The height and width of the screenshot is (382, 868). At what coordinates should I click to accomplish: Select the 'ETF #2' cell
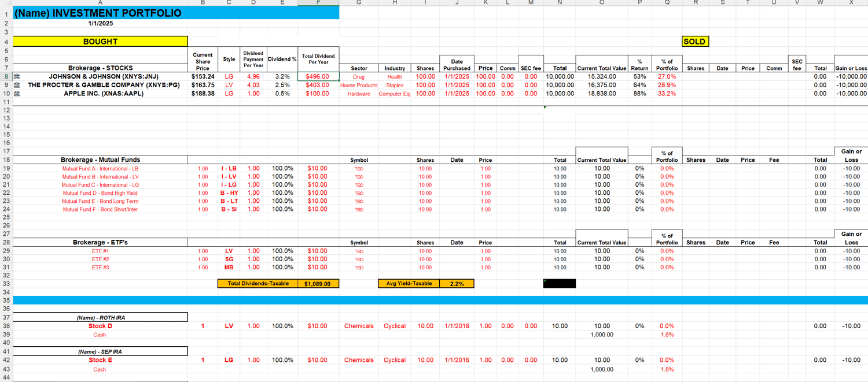(100, 259)
